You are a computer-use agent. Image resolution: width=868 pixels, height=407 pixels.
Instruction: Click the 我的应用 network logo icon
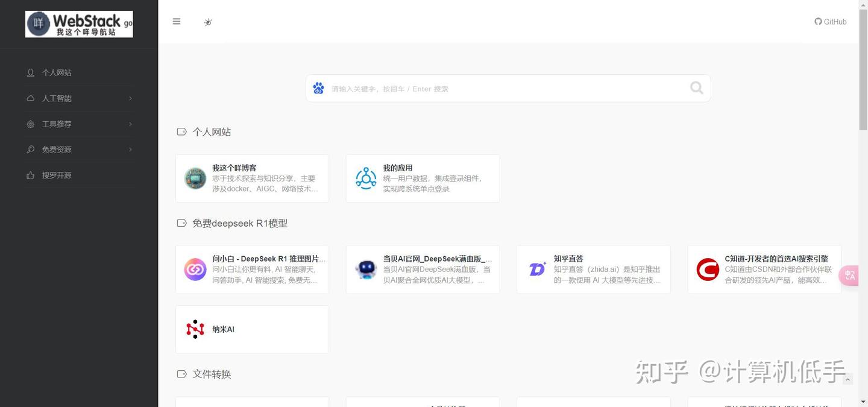366,178
